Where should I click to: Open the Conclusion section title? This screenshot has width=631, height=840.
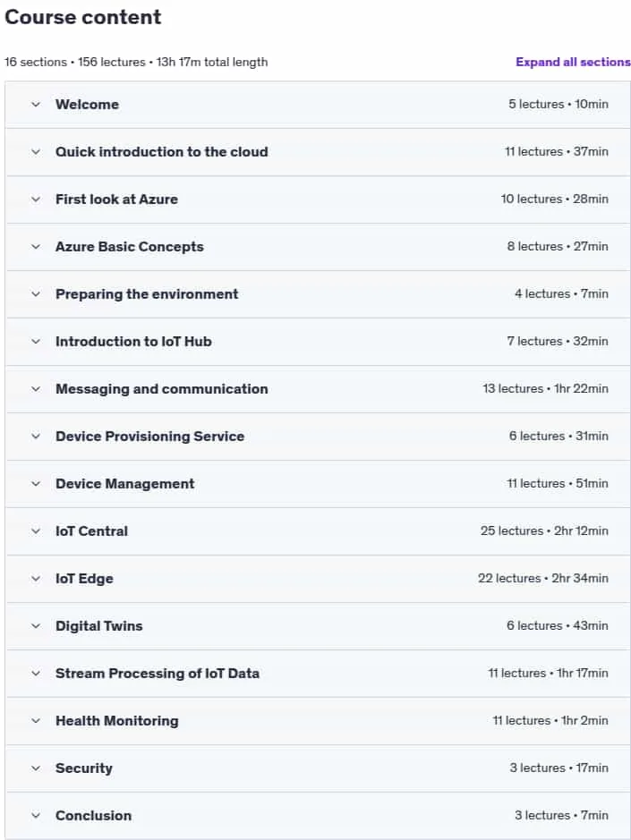point(93,816)
